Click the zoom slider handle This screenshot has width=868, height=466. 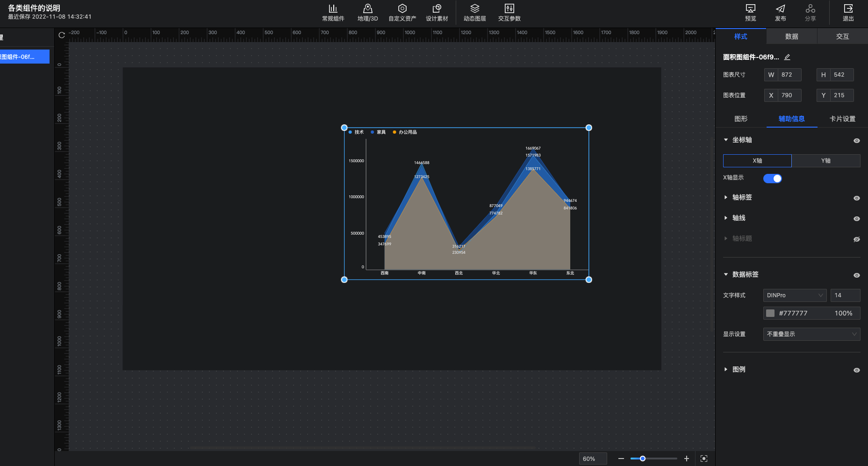point(643,459)
